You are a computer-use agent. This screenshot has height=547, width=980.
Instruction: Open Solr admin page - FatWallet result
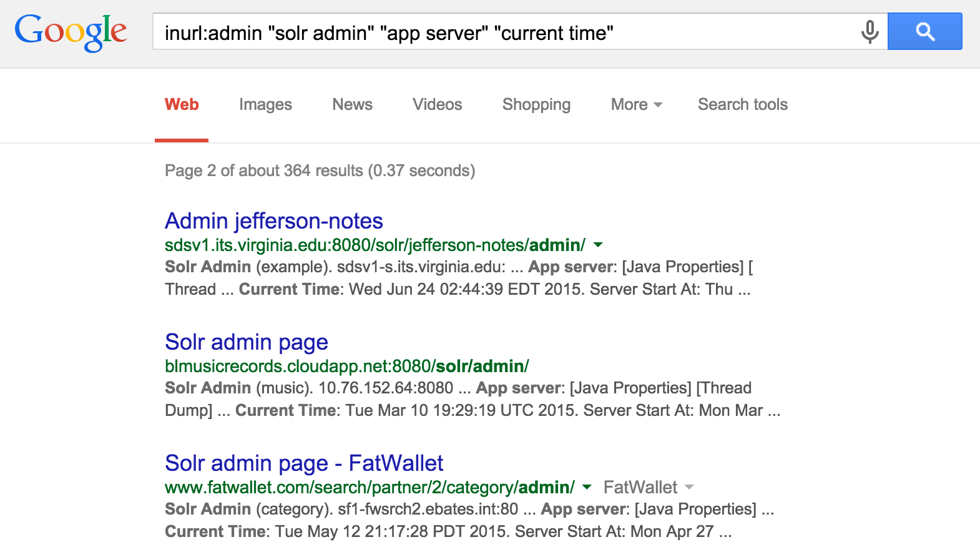coord(304,463)
